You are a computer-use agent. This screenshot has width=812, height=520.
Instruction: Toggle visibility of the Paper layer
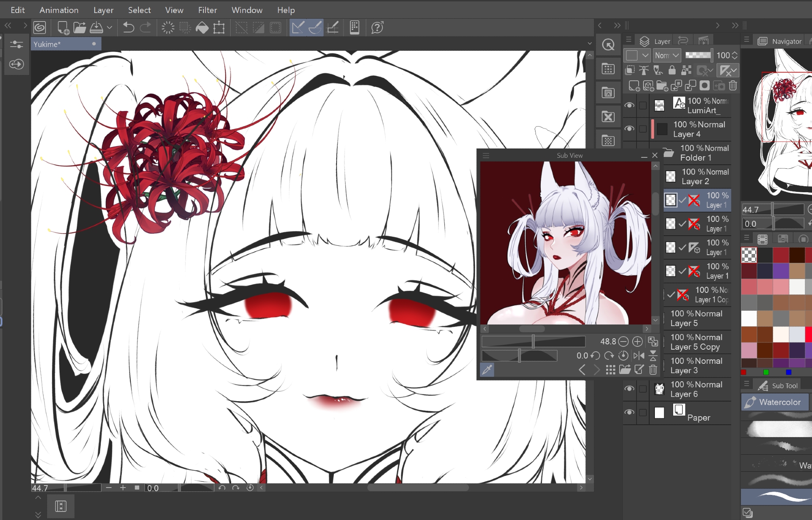click(x=629, y=413)
